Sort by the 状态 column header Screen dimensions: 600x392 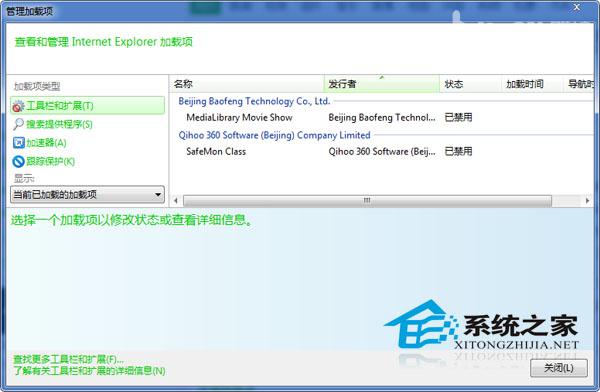[470, 84]
